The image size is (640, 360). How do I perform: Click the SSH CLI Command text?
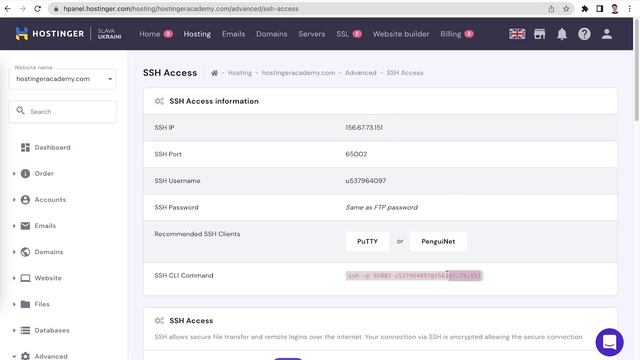tap(414, 276)
